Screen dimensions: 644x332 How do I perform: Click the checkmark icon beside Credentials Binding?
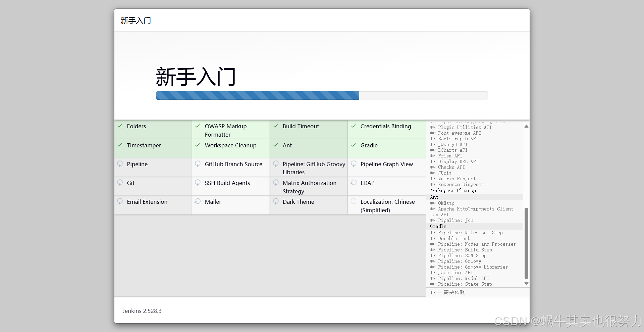pos(353,126)
